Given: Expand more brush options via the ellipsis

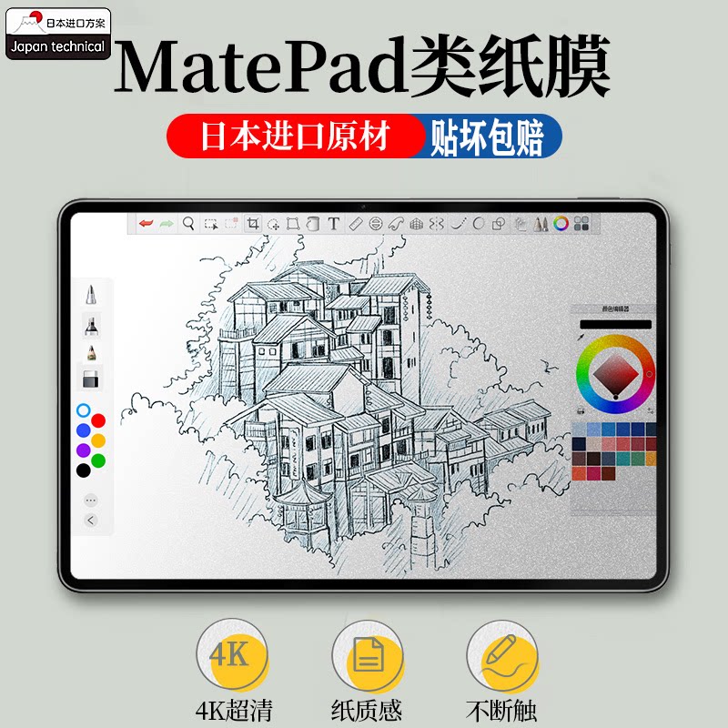Looking at the screenshot, I should coord(91,499).
